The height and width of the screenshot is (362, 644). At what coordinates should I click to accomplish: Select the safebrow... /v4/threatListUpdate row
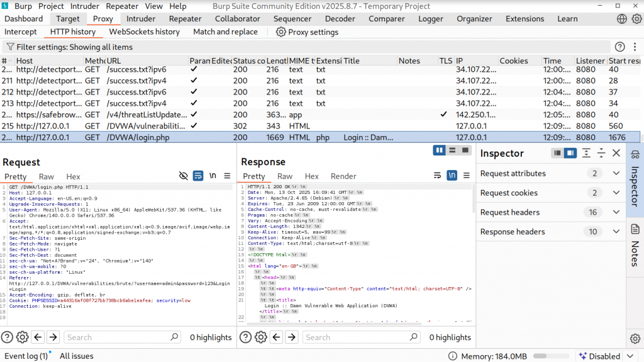(x=320, y=115)
